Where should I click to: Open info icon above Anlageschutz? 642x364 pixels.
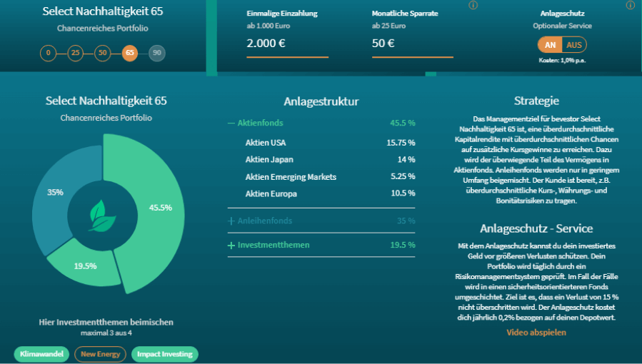630,5
